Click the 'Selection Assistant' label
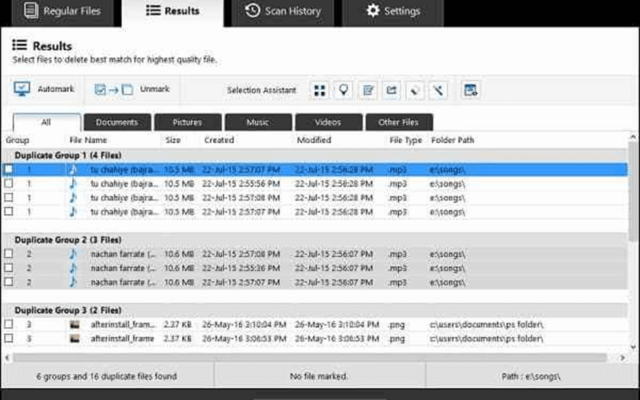640x400 pixels. (x=262, y=90)
